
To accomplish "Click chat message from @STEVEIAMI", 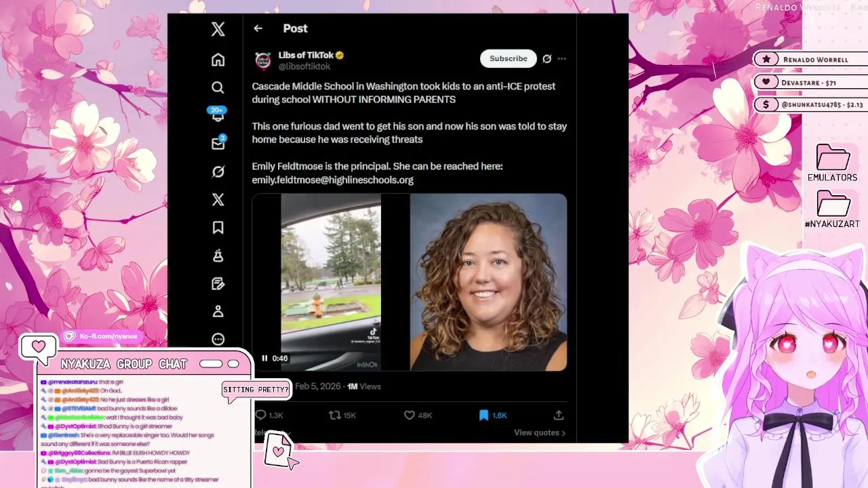I will (x=108, y=409).
